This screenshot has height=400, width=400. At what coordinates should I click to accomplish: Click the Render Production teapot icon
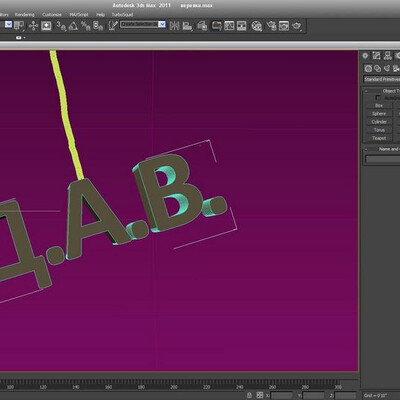[296, 26]
